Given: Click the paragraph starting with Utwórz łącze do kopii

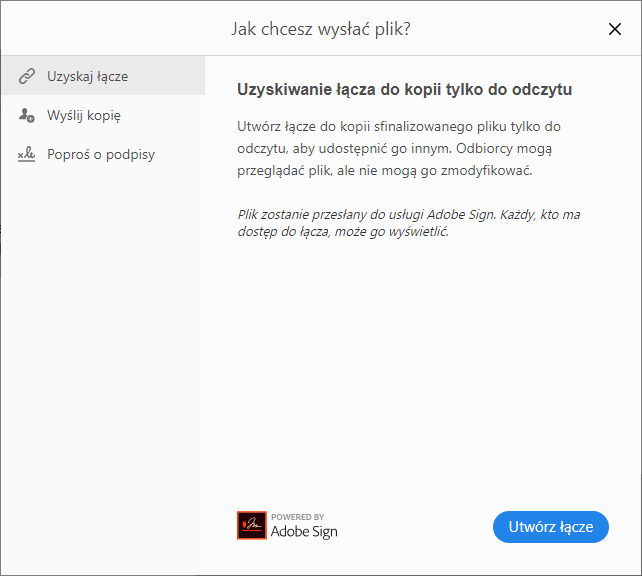Looking at the screenshot, I should [x=399, y=148].
